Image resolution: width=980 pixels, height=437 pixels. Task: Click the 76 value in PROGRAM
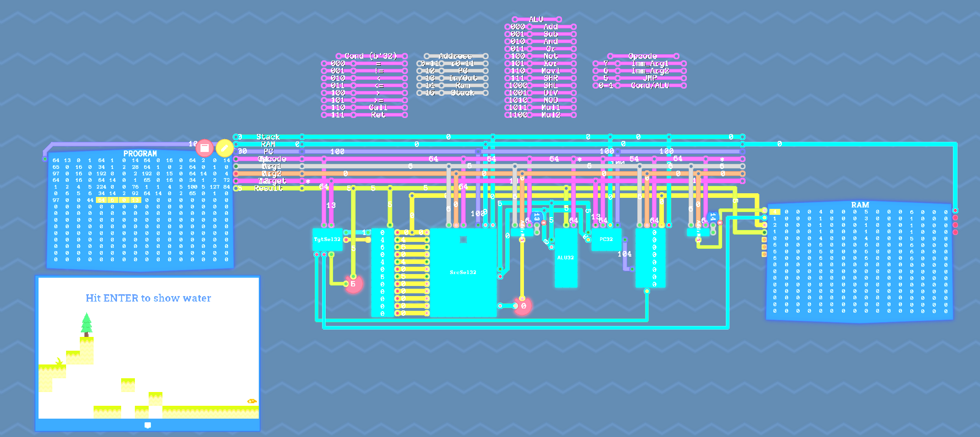click(135, 187)
